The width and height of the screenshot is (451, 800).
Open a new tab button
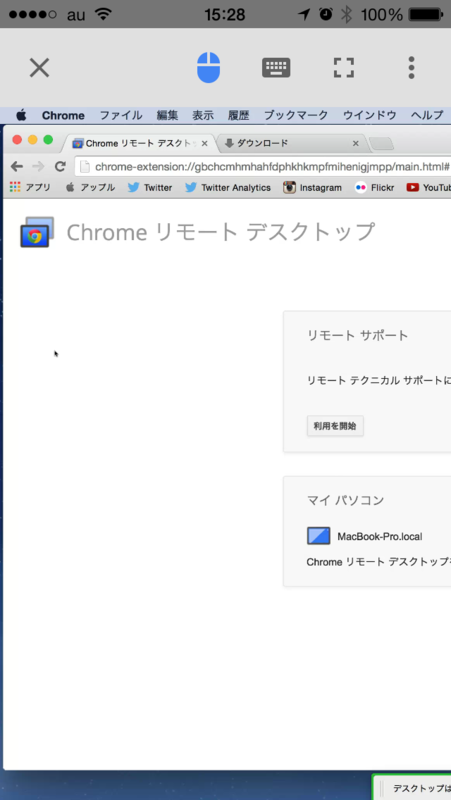point(381,144)
